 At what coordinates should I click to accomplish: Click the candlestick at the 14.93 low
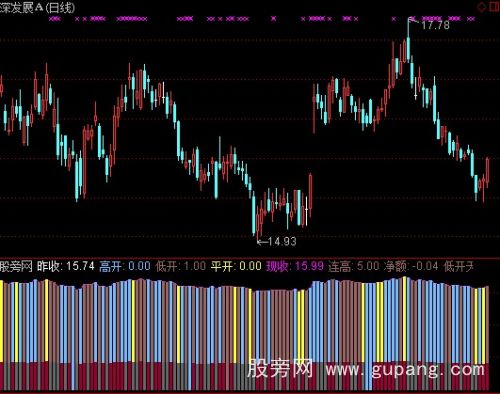point(258,223)
